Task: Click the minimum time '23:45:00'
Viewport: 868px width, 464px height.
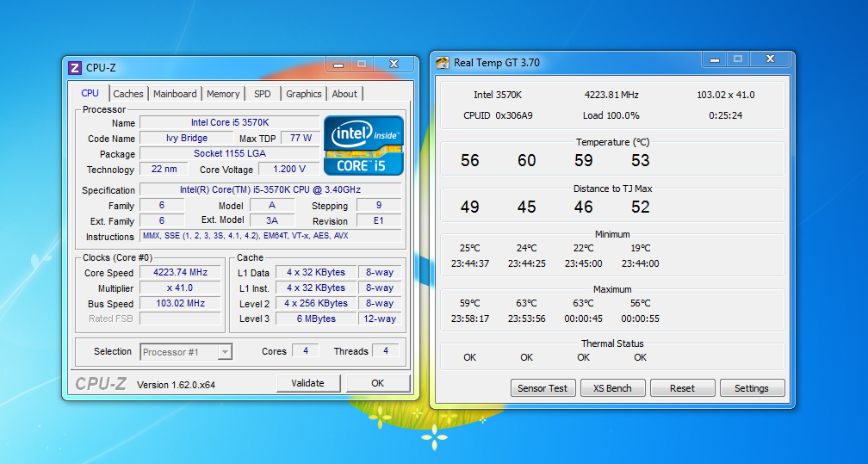Action: (584, 263)
